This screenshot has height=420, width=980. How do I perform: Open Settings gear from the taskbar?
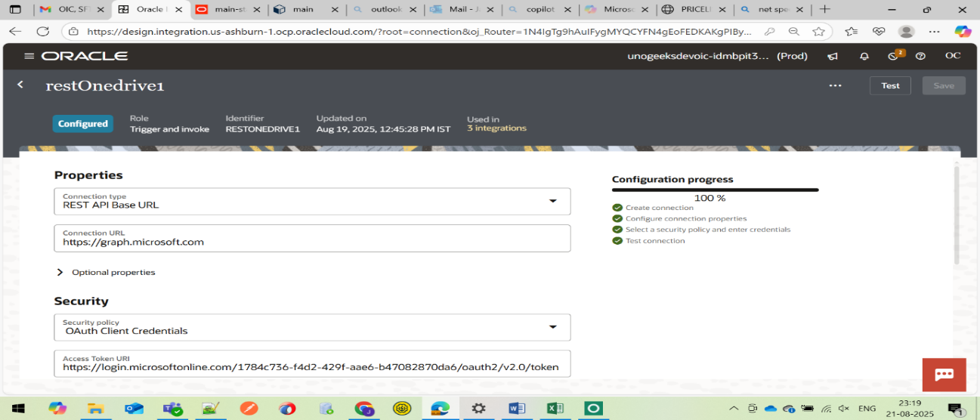[x=478, y=408]
